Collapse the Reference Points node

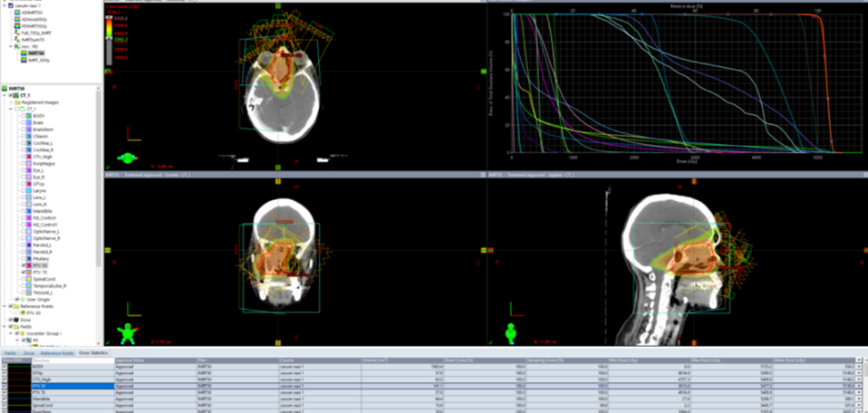(5, 306)
